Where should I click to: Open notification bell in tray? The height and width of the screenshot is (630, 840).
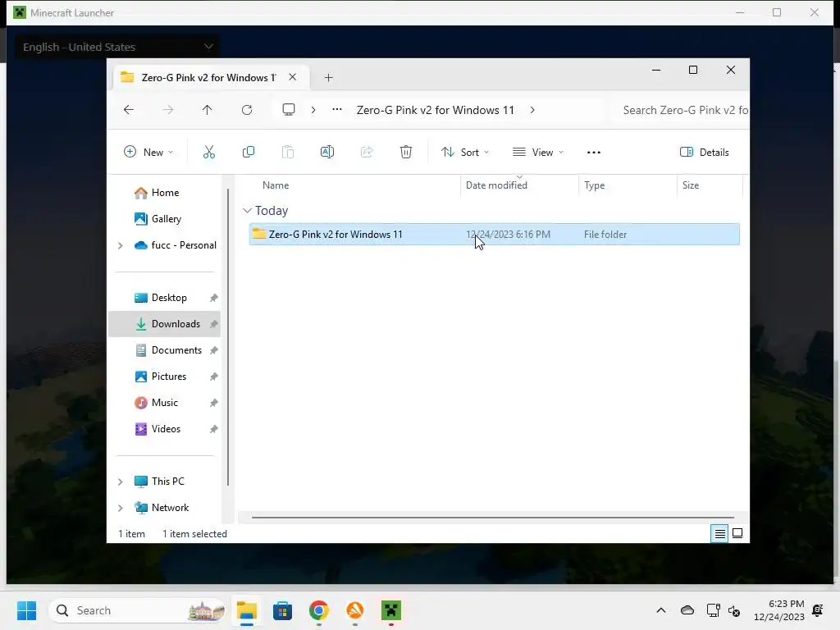[x=818, y=610]
